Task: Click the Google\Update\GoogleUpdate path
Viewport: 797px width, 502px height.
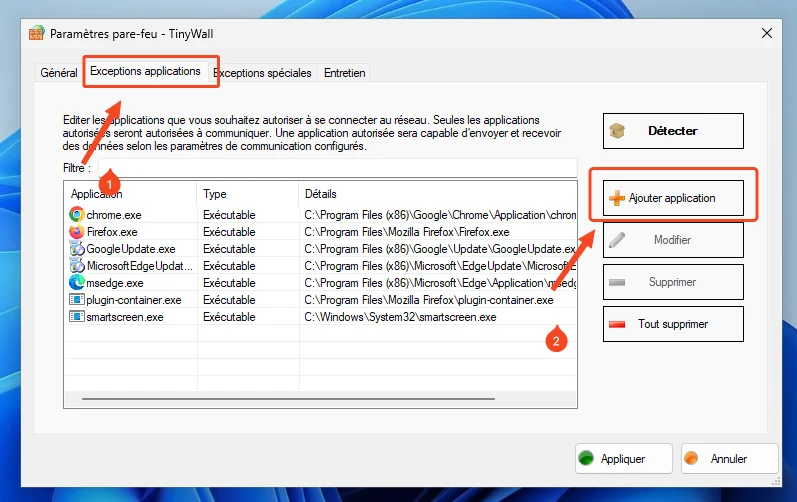Action: 440,249
